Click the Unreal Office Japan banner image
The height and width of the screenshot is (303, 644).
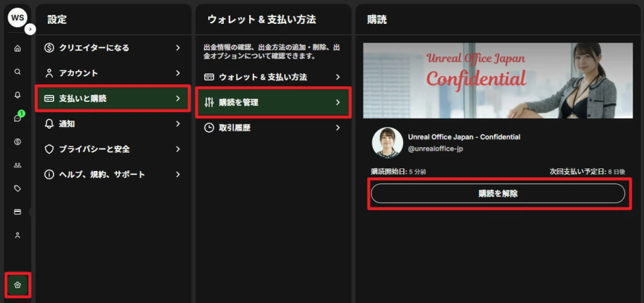tap(497, 80)
